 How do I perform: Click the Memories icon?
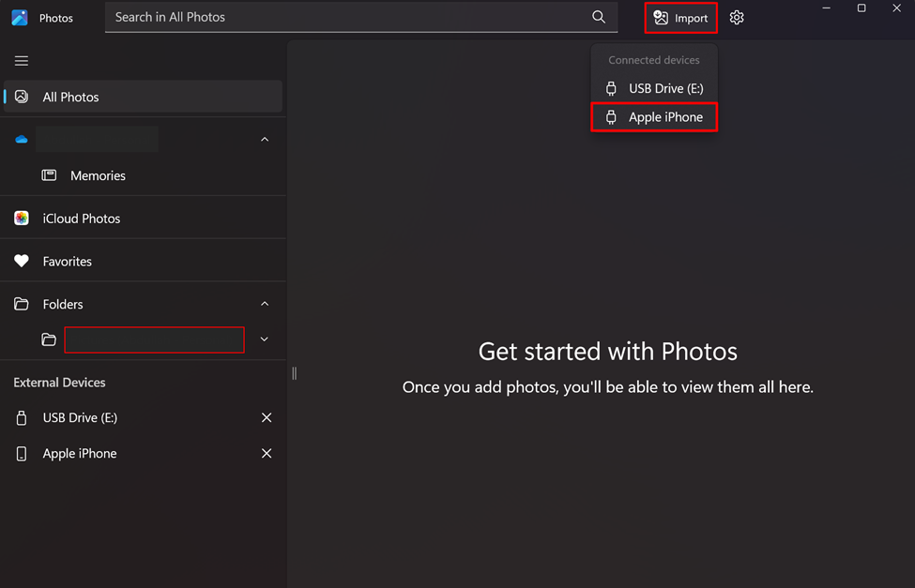pos(49,175)
